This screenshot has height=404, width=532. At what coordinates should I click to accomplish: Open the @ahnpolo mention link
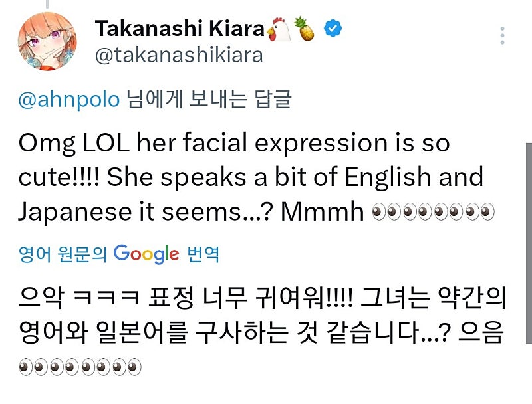pos(69,100)
